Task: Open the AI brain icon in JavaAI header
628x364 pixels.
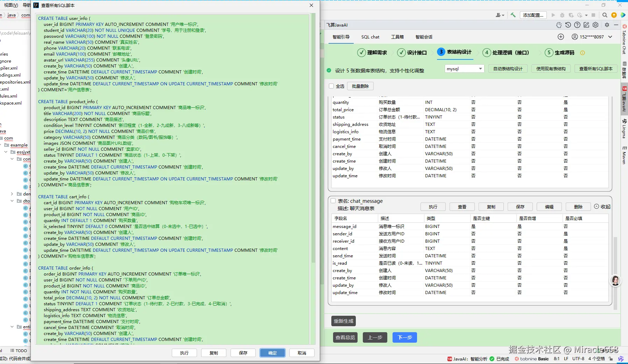Action: coord(559,25)
